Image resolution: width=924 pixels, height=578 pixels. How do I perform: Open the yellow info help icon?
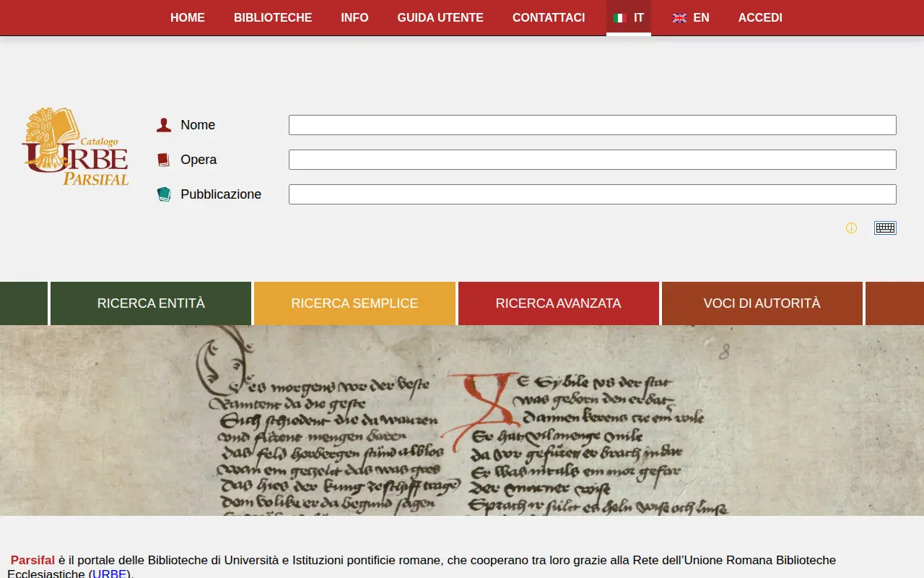click(x=851, y=228)
